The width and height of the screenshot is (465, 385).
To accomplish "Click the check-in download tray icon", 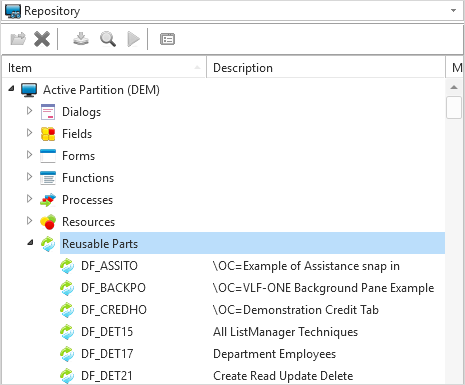I will click(x=81, y=39).
